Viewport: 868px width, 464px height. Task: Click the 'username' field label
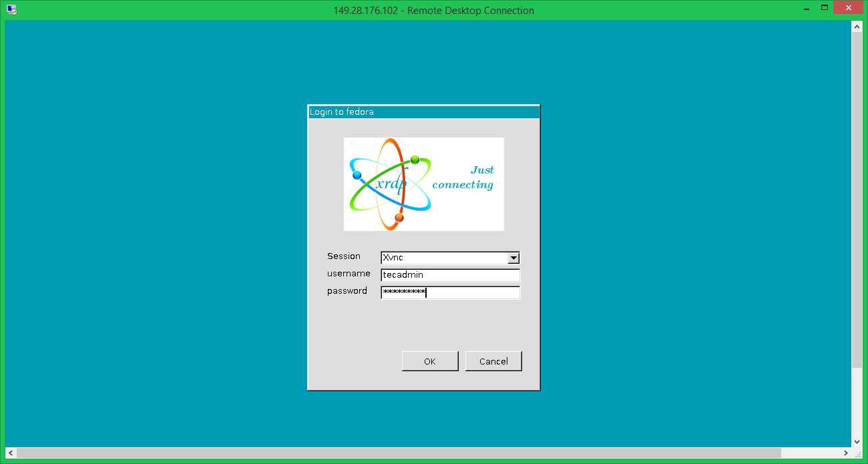click(x=349, y=274)
